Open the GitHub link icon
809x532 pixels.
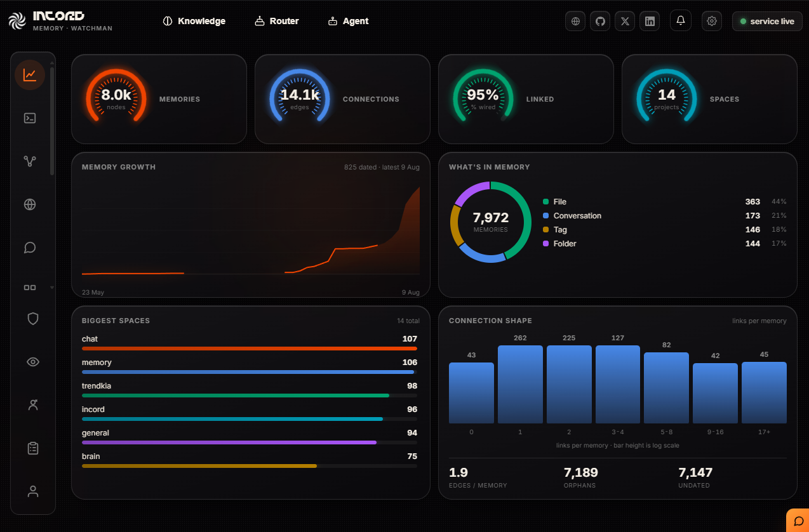[600, 21]
